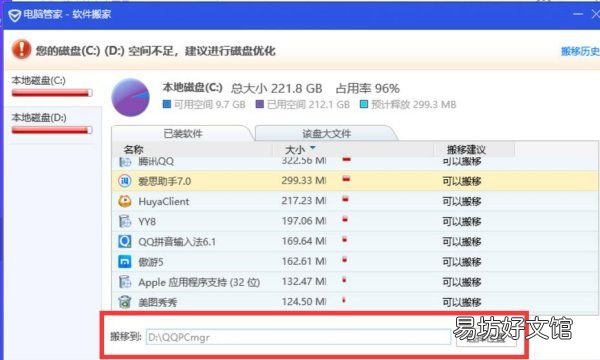Switch to the 已装软件 tab
The height and width of the screenshot is (360, 600).
coord(183,134)
